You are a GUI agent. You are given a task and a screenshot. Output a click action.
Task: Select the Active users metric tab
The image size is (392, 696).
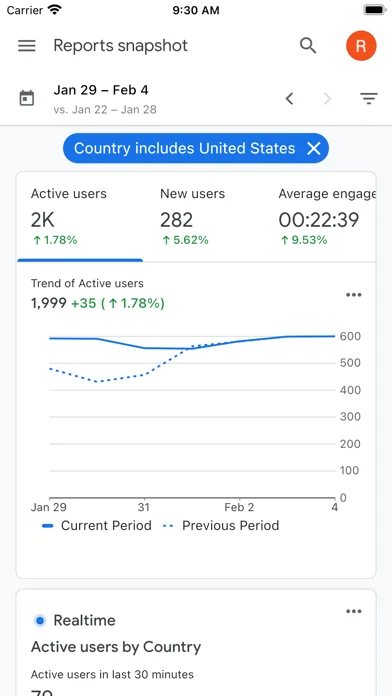tap(80, 216)
